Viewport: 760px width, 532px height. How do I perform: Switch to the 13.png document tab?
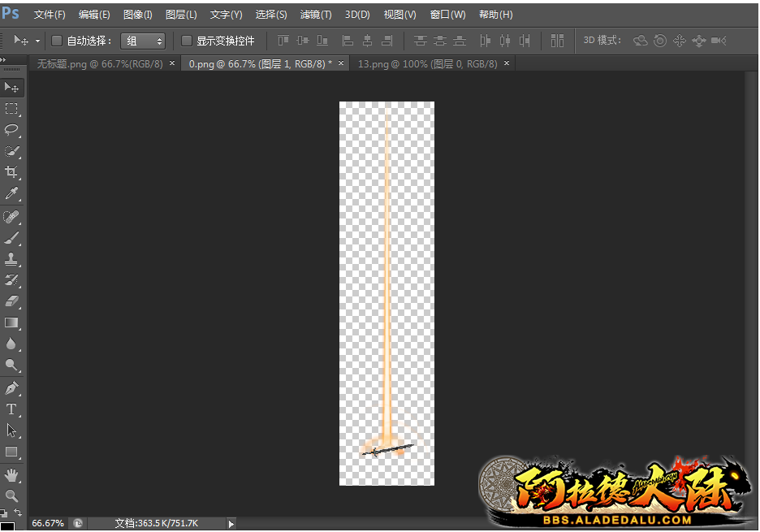427,63
